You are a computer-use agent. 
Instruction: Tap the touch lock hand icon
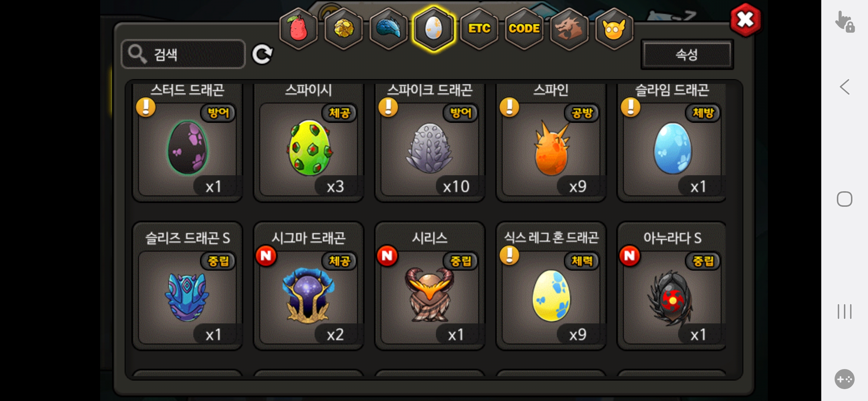tap(845, 22)
